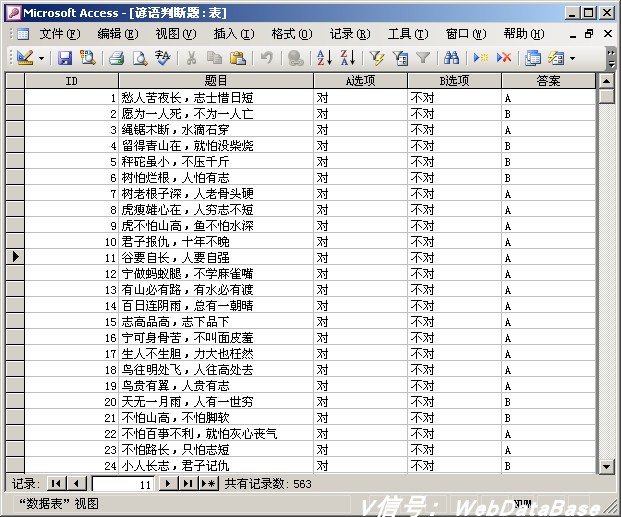
Task: Click new record navigation button
Action: point(208,483)
